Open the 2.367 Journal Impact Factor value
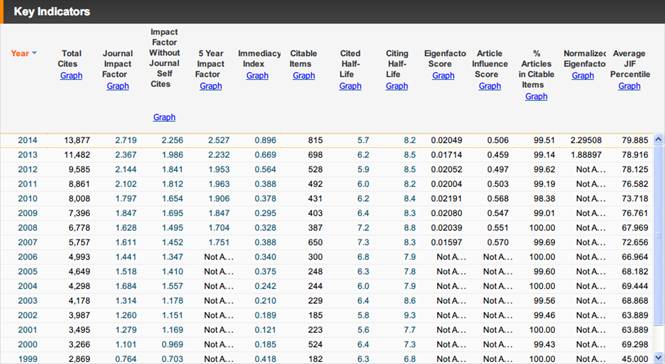 (x=126, y=155)
